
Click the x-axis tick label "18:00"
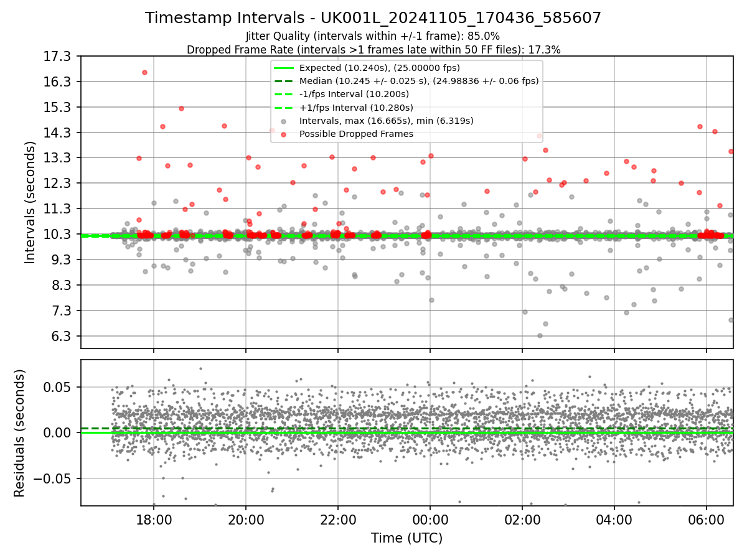point(154,520)
